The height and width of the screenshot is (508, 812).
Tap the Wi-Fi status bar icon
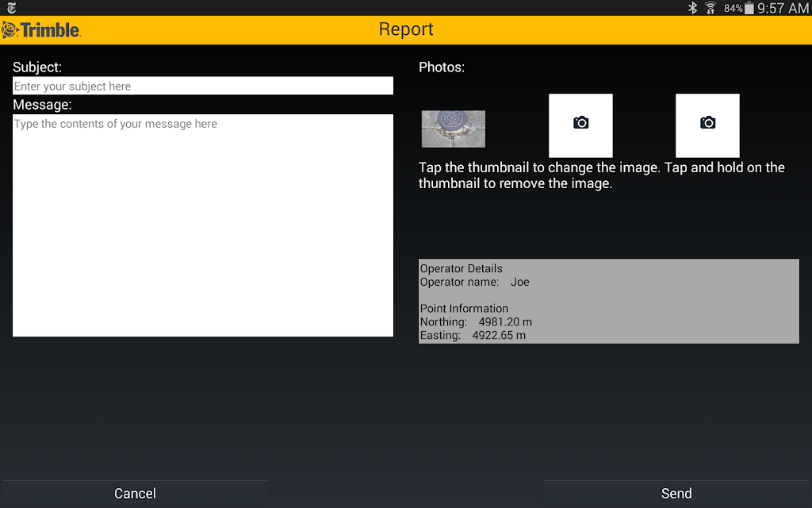tap(710, 8)
